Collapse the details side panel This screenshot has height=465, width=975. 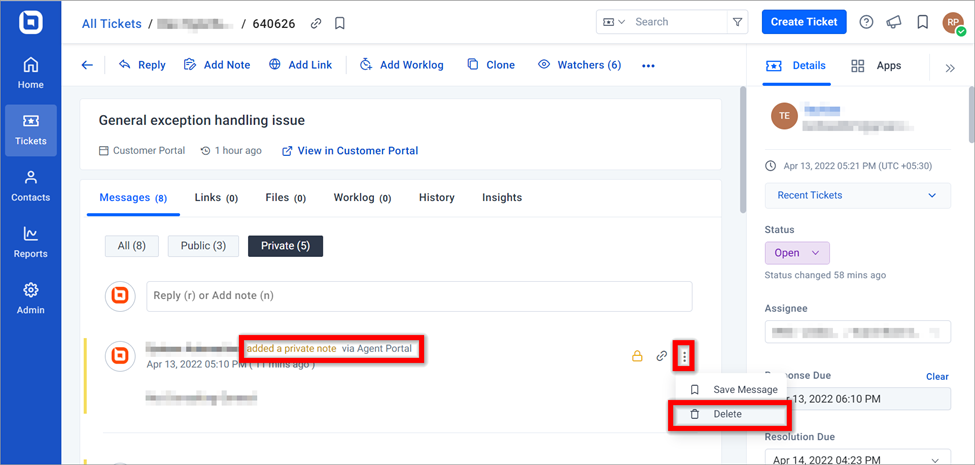[950, 68]
